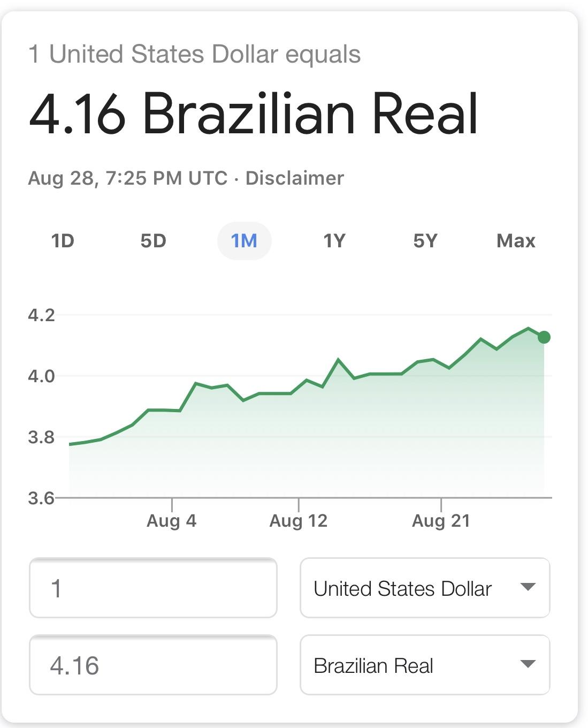Click the chart peak near Aug 14
588x728 pixels.
click(338, 360)
